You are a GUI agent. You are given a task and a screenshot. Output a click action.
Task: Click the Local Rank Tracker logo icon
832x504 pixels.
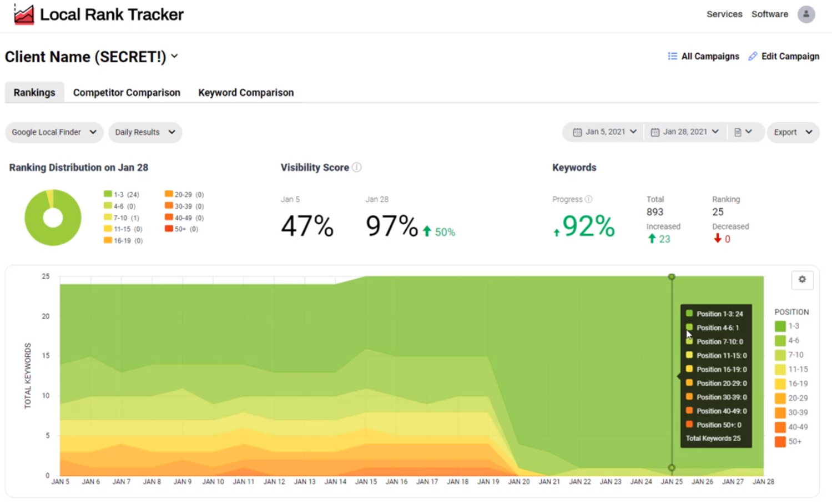pos(24,14)
